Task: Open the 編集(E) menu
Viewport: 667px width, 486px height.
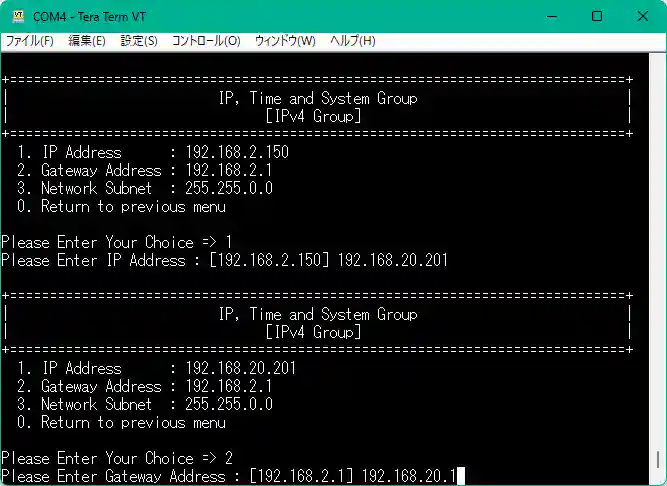Action: (x=86, y=41)
